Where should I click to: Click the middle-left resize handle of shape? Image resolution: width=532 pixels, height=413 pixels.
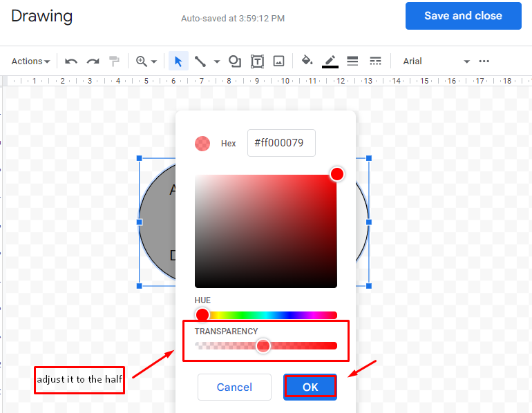tap(139, 222)
